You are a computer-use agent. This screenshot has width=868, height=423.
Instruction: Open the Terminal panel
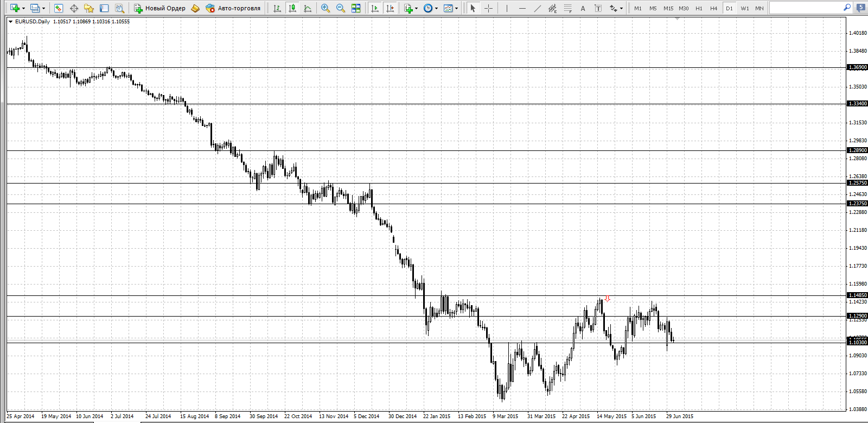(104, 8)
